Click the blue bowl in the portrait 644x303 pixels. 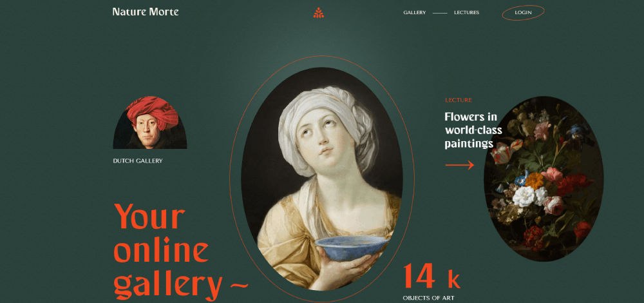352,248
